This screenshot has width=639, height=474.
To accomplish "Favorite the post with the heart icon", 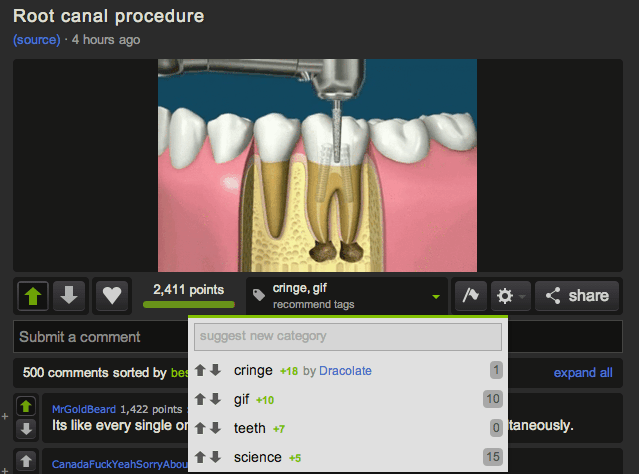I will click(x=112, y=296).
